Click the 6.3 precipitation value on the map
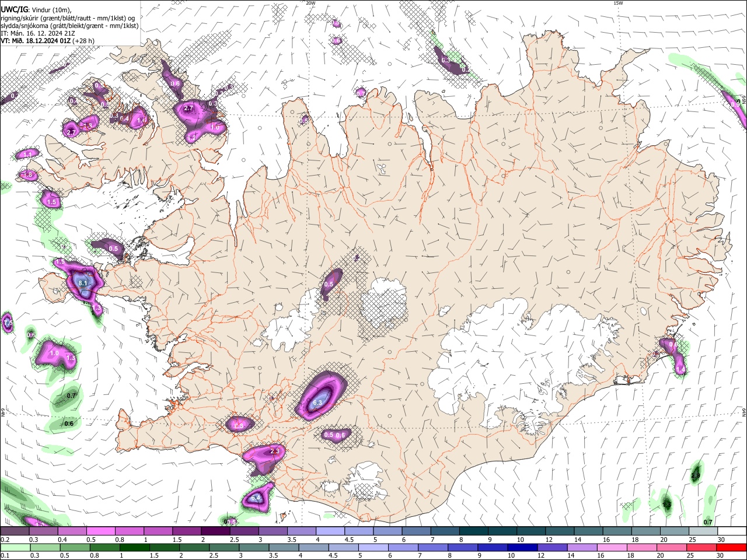This screenshot has width=747, height=560. click(x=318, y=403)
